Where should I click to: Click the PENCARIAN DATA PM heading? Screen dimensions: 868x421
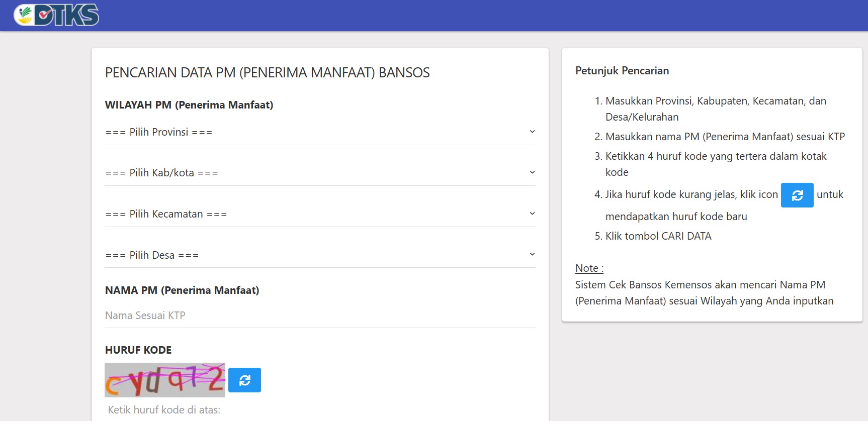pos(267,73)
